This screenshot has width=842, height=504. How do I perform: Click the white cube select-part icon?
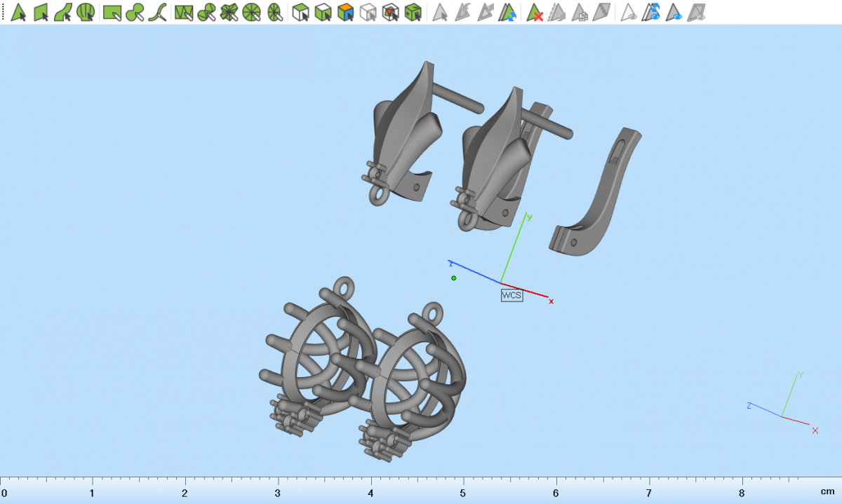click(x=301, y=12)
